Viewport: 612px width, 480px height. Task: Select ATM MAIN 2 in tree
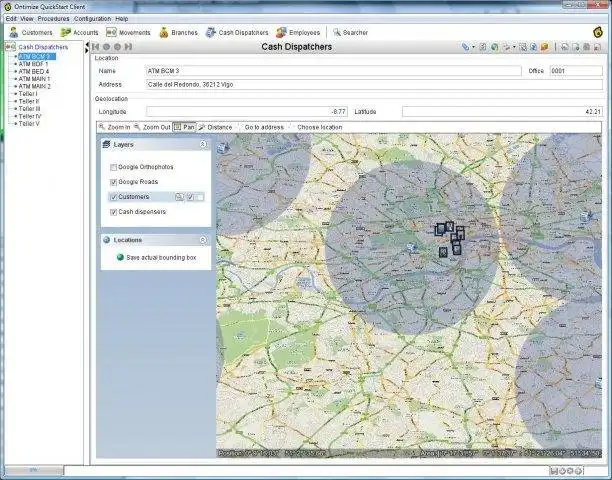[x=34, y=86]
